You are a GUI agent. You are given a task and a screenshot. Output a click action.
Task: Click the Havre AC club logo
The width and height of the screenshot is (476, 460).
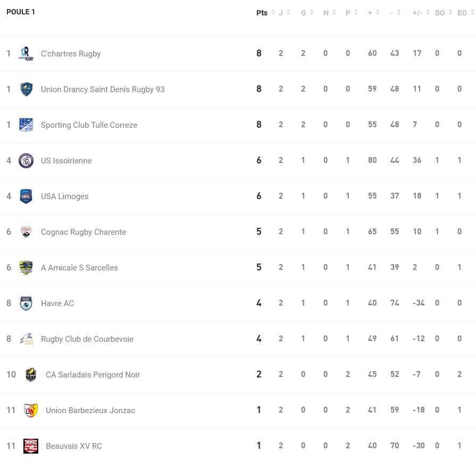[26, 303]
